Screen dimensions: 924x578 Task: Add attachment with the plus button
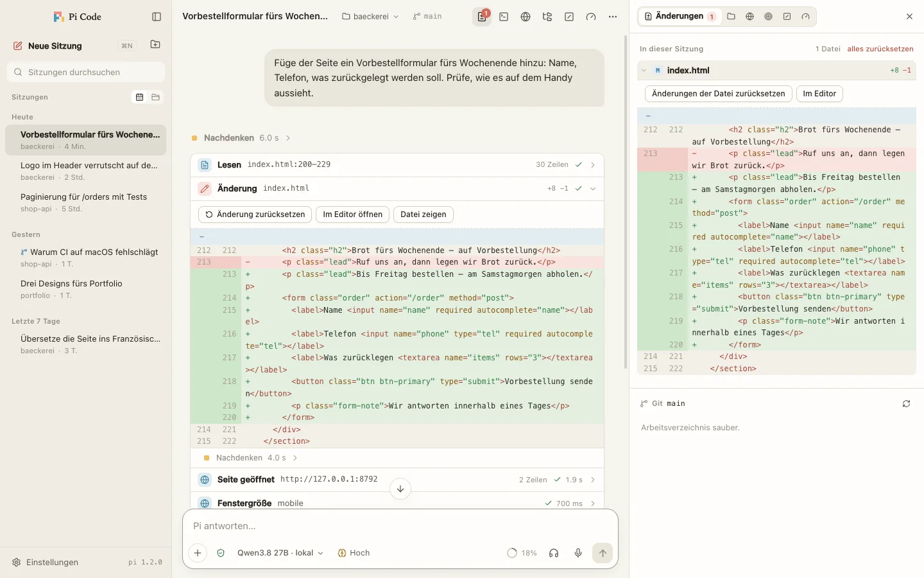point(198,553)
